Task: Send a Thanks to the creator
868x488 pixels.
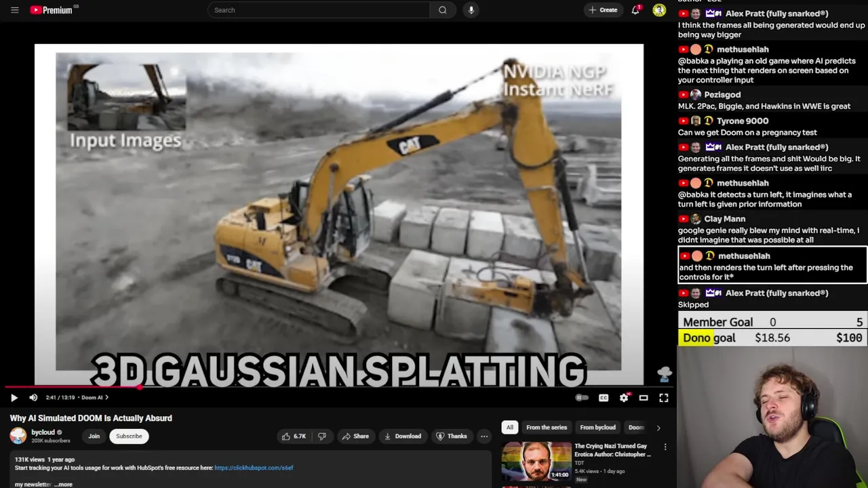Action: [x=452, y=436]
